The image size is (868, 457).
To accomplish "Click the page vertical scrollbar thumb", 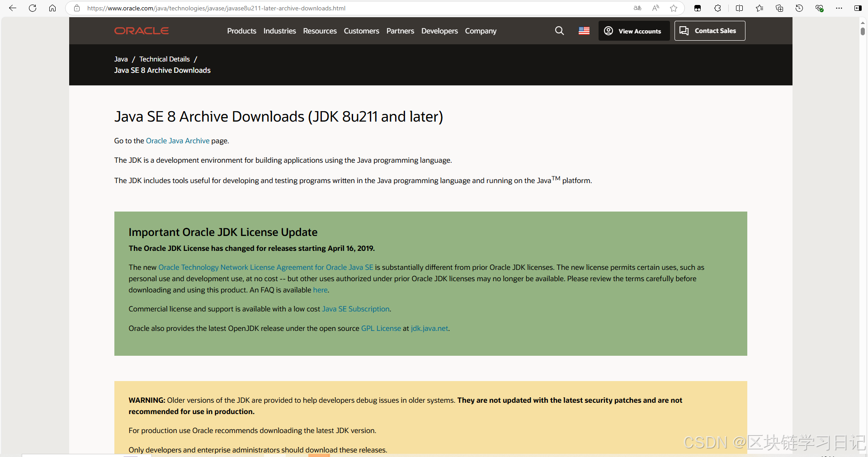I will (x=863, y=31).
